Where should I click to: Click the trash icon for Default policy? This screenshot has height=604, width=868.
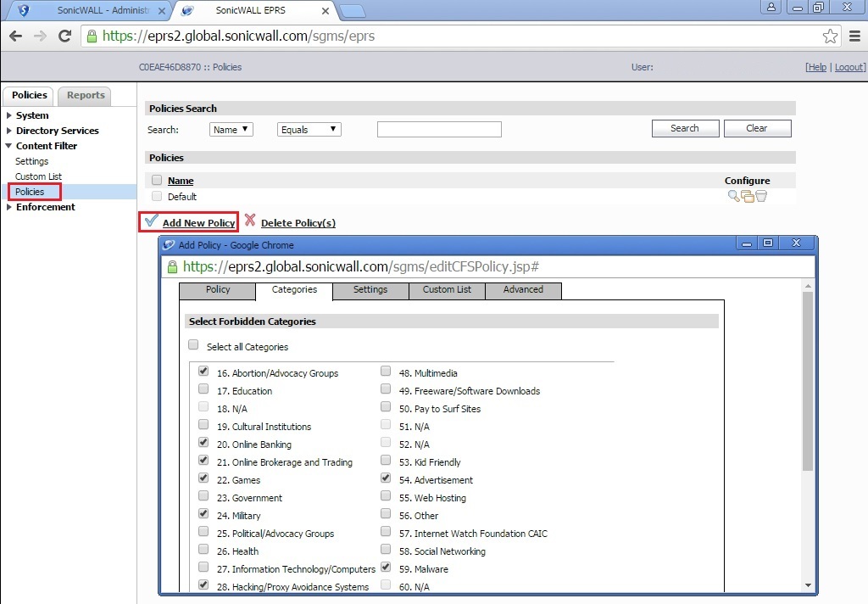[x=760, y=196]
